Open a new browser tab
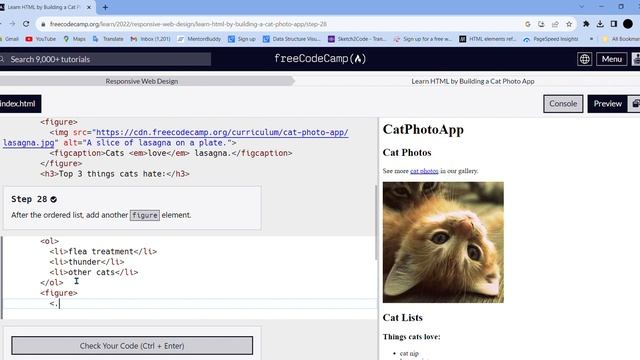Screen dimensions: 640x360 click(105, 7)
